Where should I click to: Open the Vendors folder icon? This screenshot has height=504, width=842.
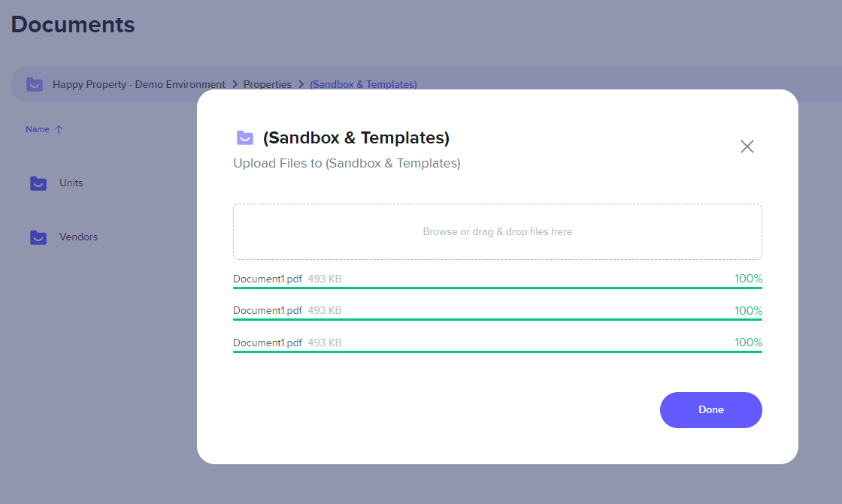(x=38, y=237)
